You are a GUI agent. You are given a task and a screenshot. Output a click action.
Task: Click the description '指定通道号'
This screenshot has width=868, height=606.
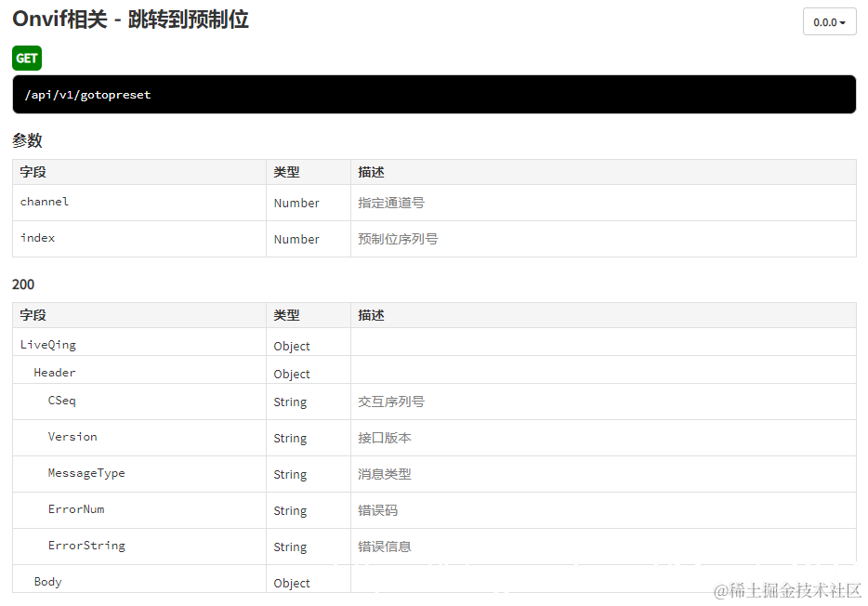[391, 204]
